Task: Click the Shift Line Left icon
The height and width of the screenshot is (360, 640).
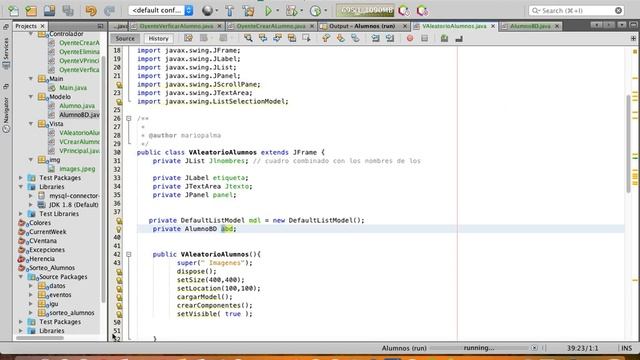Action: click(x=376, y=38)
